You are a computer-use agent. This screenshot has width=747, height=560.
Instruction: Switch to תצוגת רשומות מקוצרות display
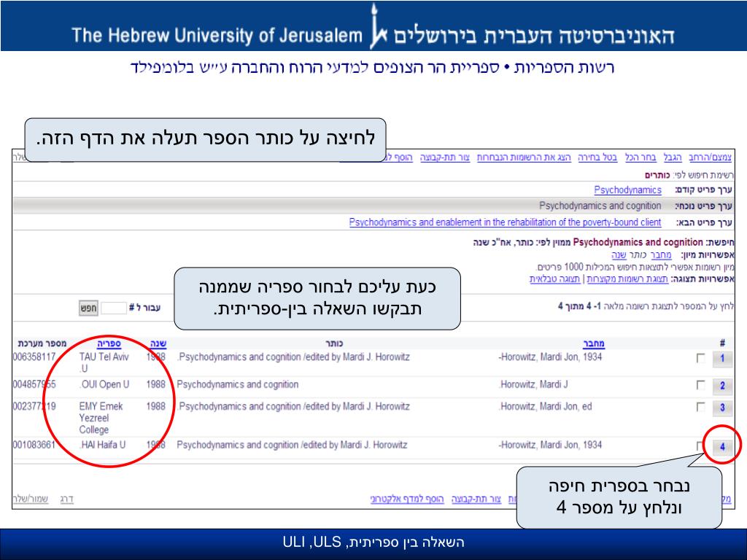pos(627,279)
